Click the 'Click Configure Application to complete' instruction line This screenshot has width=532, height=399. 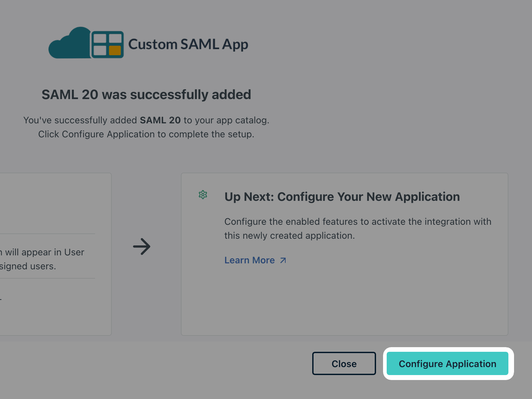tap(146, 134)
